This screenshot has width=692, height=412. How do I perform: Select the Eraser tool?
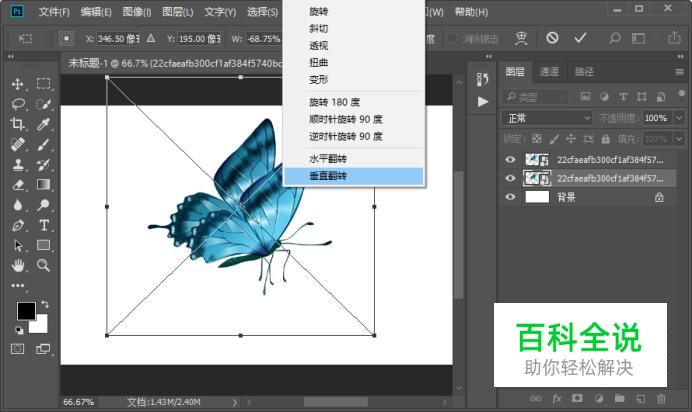tap(18, 184)
